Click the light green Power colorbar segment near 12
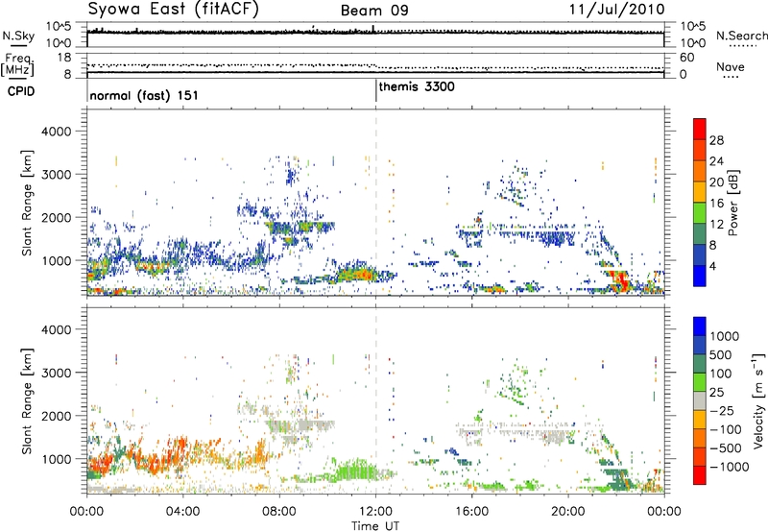 [x=700, y=212]
